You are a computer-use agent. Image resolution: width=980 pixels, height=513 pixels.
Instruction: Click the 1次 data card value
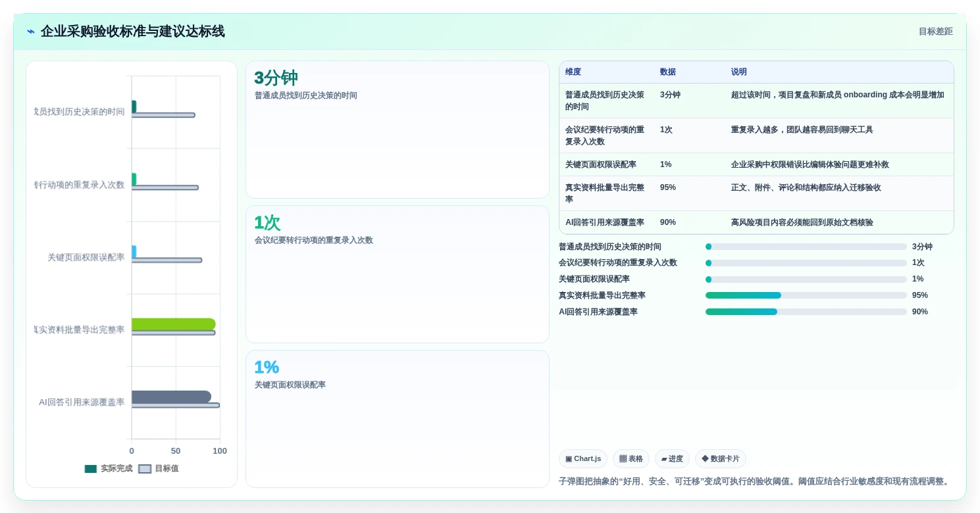coord(267,223)
